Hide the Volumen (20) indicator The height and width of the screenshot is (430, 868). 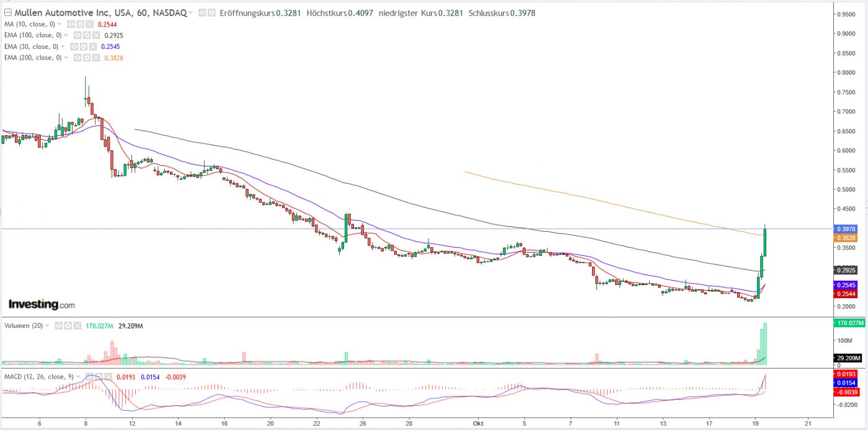coord(58,326)
